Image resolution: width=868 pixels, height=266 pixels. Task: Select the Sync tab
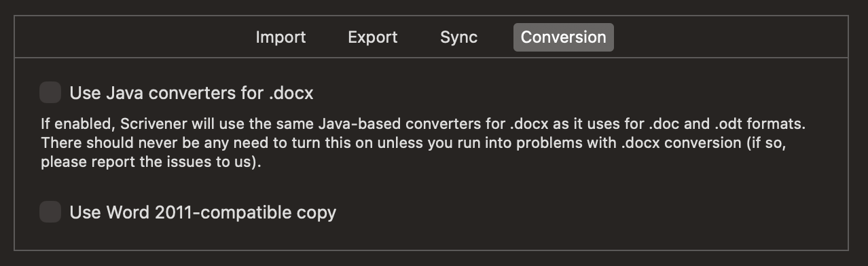(459, 37)
